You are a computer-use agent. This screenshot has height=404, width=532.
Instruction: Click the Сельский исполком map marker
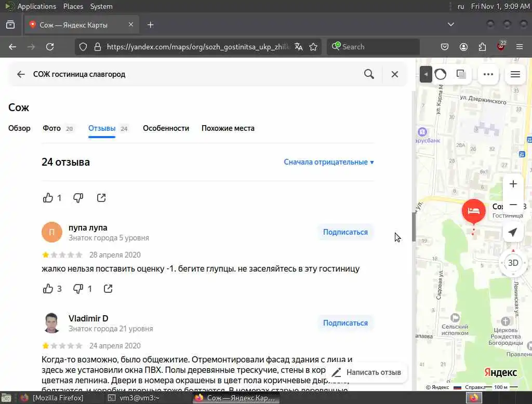455,318
